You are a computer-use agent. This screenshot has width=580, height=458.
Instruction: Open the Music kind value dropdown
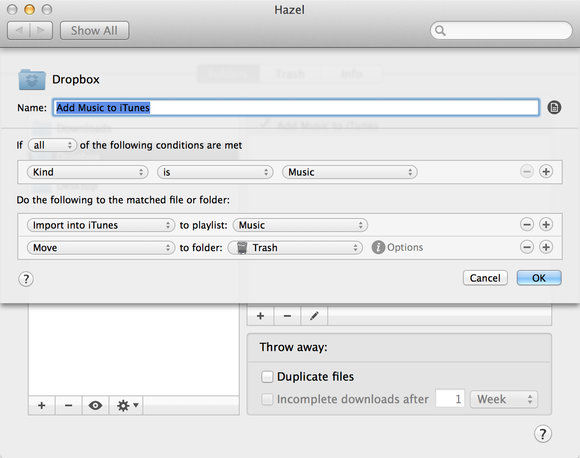(x=350, y=172)
